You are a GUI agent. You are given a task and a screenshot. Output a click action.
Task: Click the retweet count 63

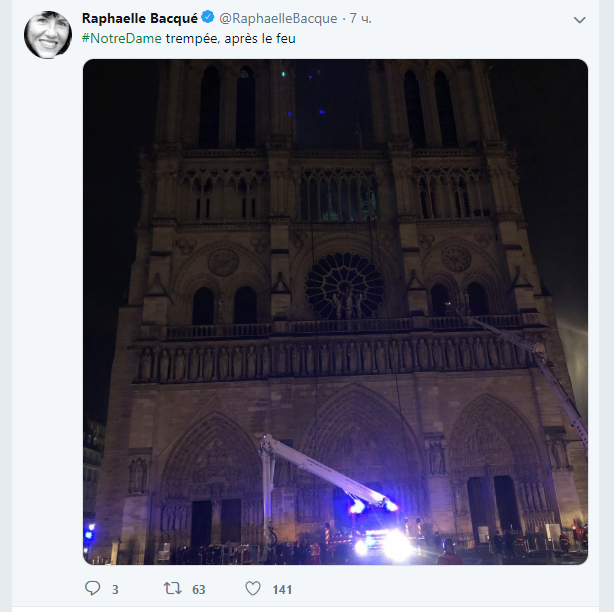[x=198, y=590]
